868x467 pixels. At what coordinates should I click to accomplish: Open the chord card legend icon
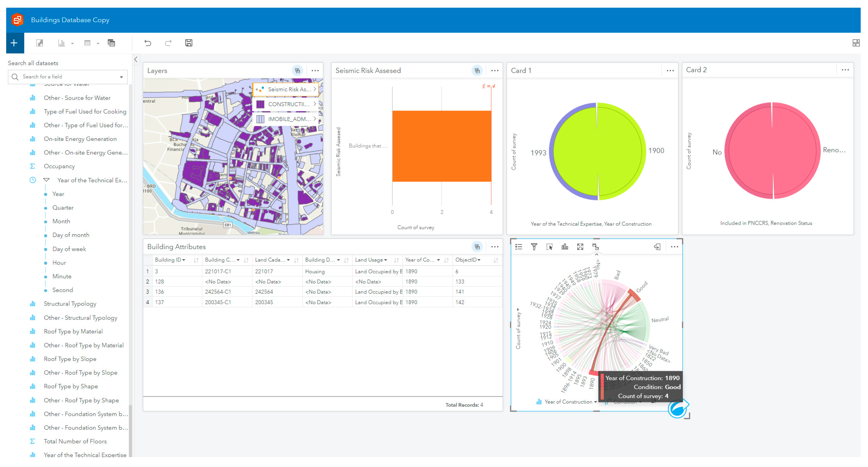pos(519,247)
